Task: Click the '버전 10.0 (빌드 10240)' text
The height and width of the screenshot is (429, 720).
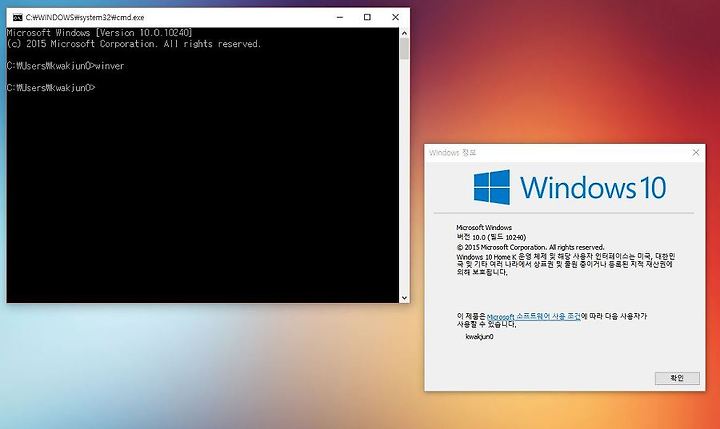Action: tap(491, 237)
